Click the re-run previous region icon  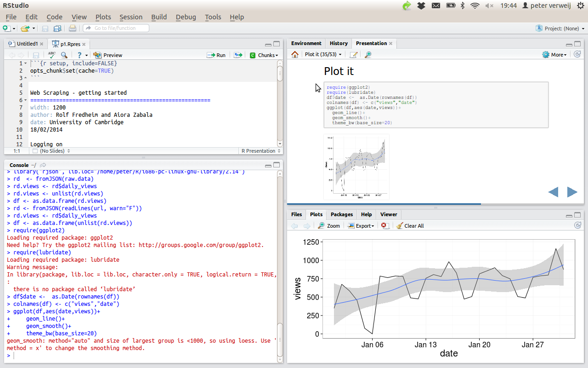(238, 55)
